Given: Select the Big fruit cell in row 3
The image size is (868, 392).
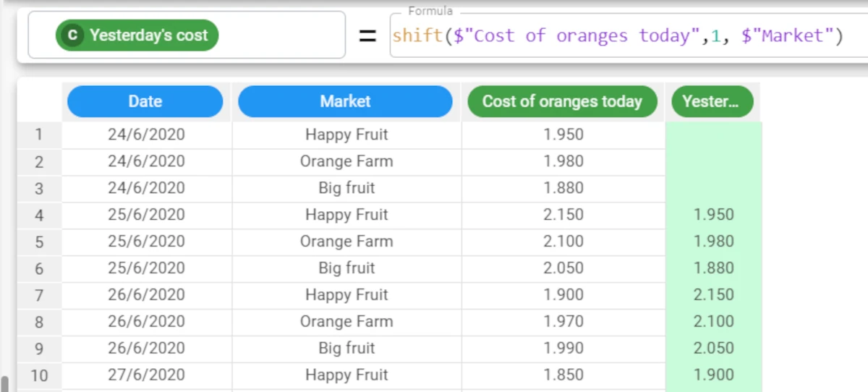Looking at the screenshot, I should tap(346, 188).
